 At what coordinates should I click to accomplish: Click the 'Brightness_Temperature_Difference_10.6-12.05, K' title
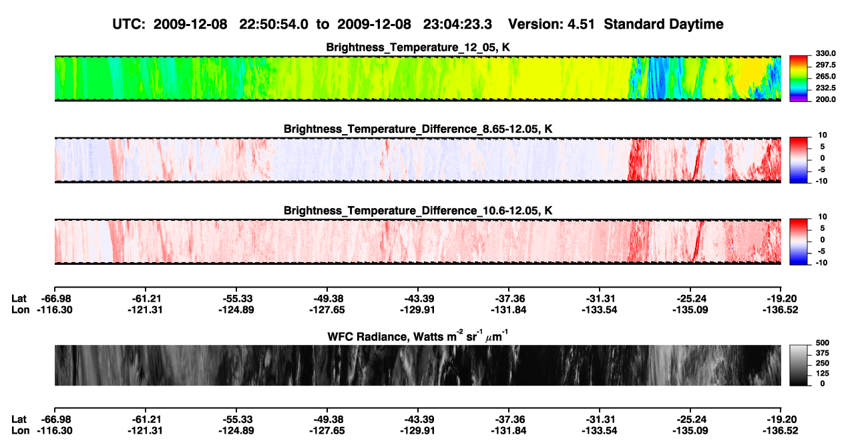click(418, 211)
